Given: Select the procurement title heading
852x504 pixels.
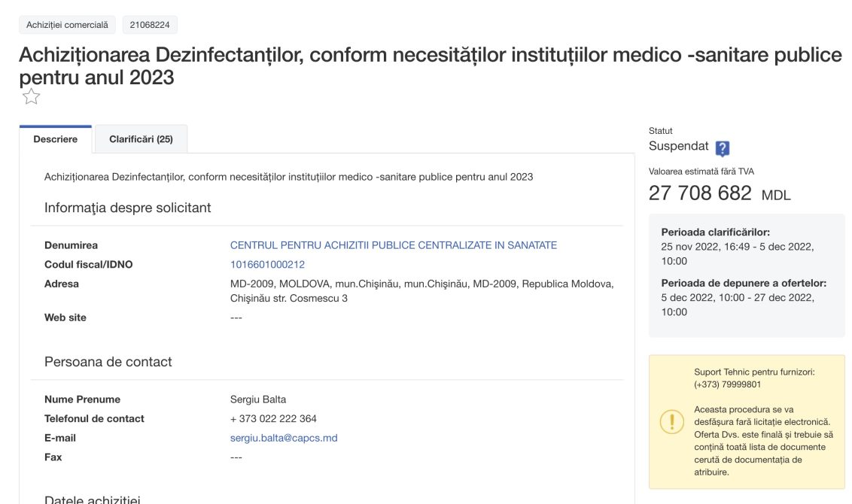Looking at the screenshot, I should tap(431, 65).
